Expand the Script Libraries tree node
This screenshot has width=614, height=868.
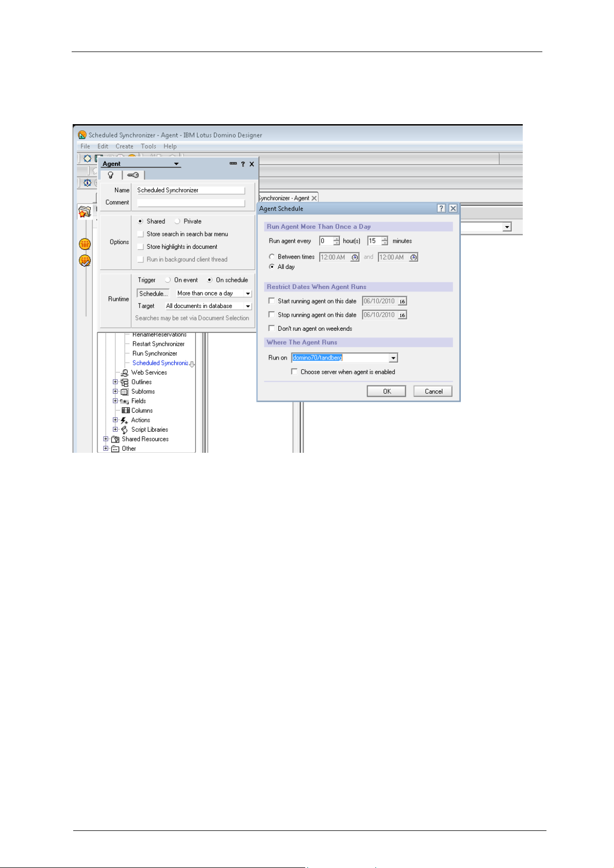115,429
